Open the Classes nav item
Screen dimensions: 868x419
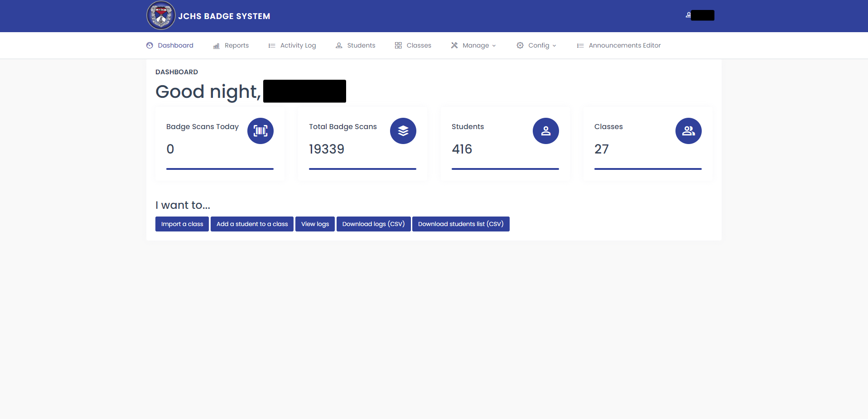419,45
